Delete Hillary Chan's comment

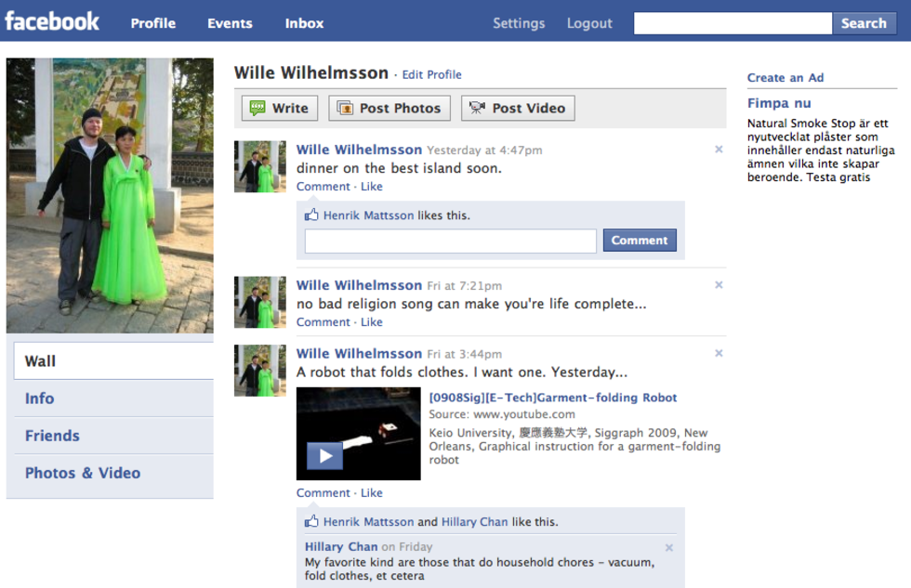click(669, 548)
